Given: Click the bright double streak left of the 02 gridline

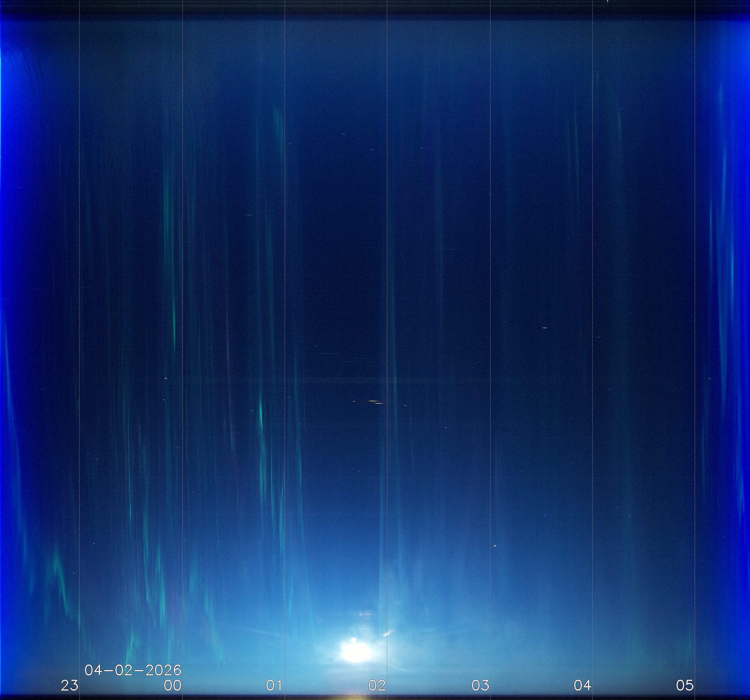Looking at the screenshot, I should pos(376,402).
